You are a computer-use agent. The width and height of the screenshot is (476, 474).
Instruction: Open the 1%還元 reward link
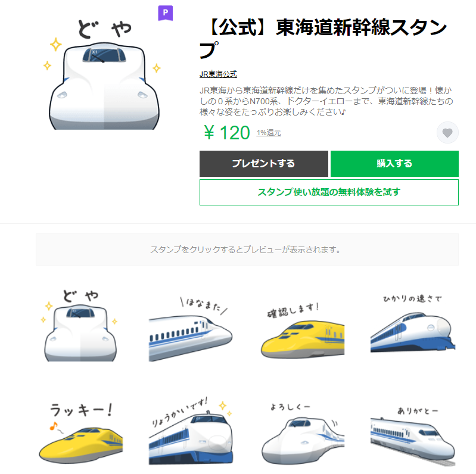pyautogui.click(x=268, y=133)
